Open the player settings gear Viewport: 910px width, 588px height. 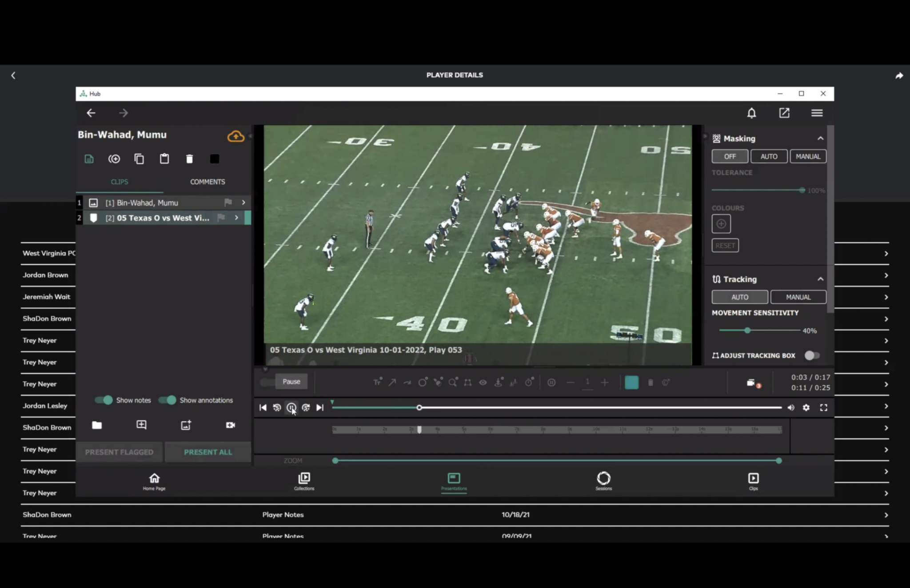(x=806, y=408)
